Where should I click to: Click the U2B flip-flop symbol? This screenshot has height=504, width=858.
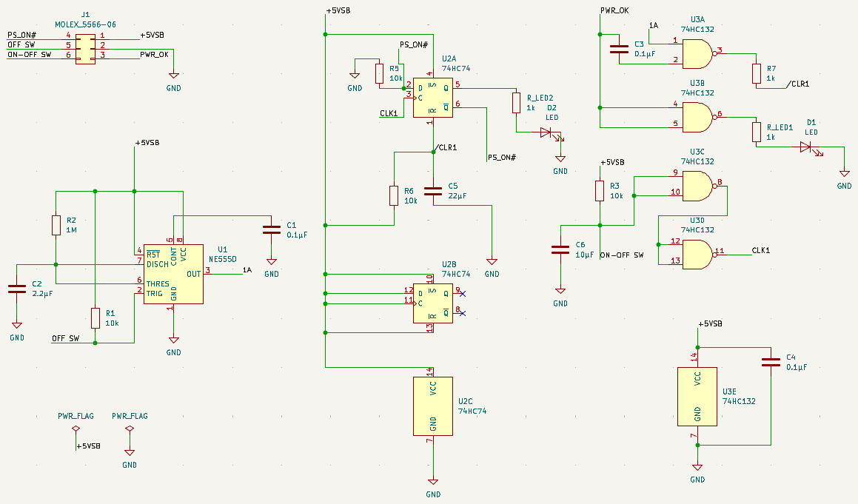pyautogui.click(x=432, y=302)
